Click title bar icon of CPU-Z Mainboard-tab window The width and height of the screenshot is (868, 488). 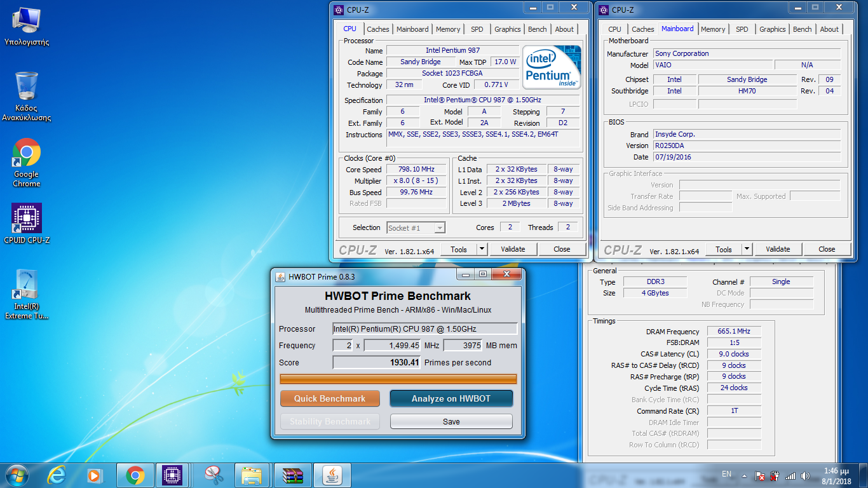coord(604,10)
